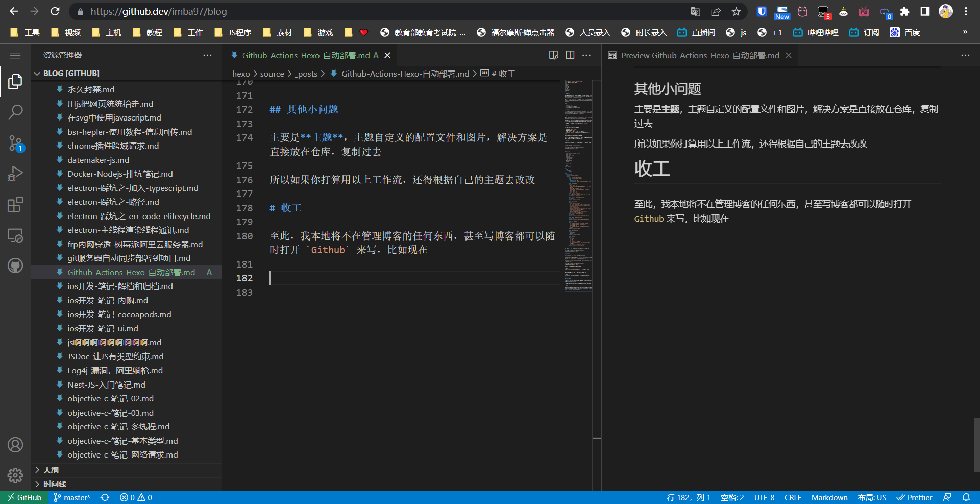Screen dimensions: 980x504
Task: Change the Markdown language mode
Action: 829,497
